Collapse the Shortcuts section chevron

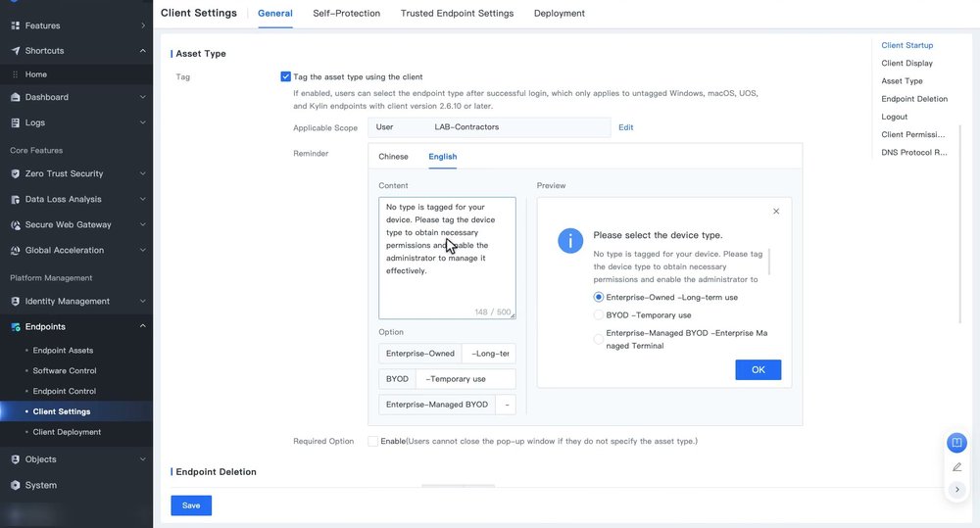click(142, 51)
